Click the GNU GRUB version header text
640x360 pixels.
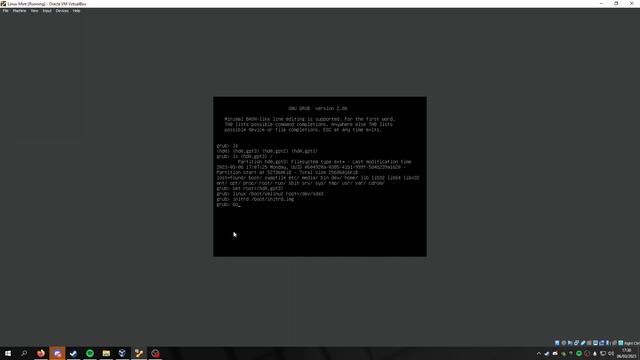[318, 109]
